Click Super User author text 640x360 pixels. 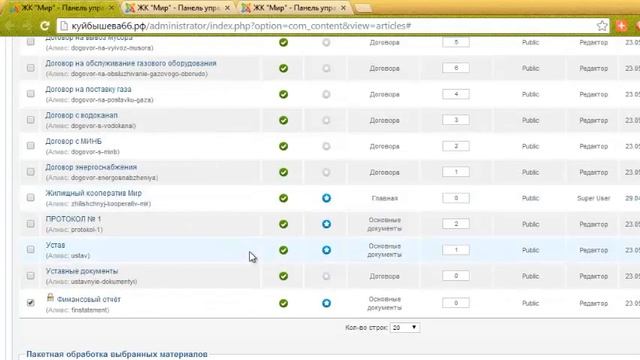(x=593, y=198)
